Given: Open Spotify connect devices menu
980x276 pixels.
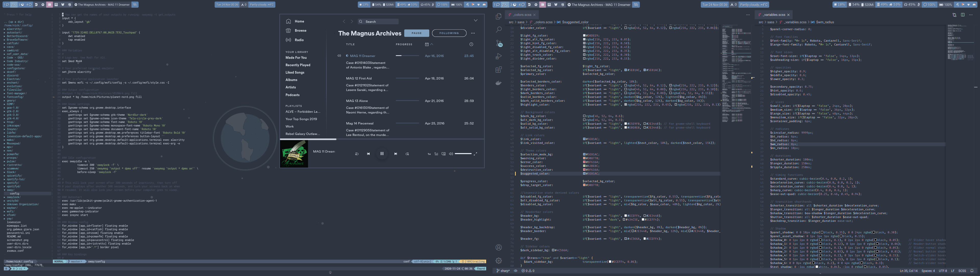Looking at the screenshot, I should 444,154.
